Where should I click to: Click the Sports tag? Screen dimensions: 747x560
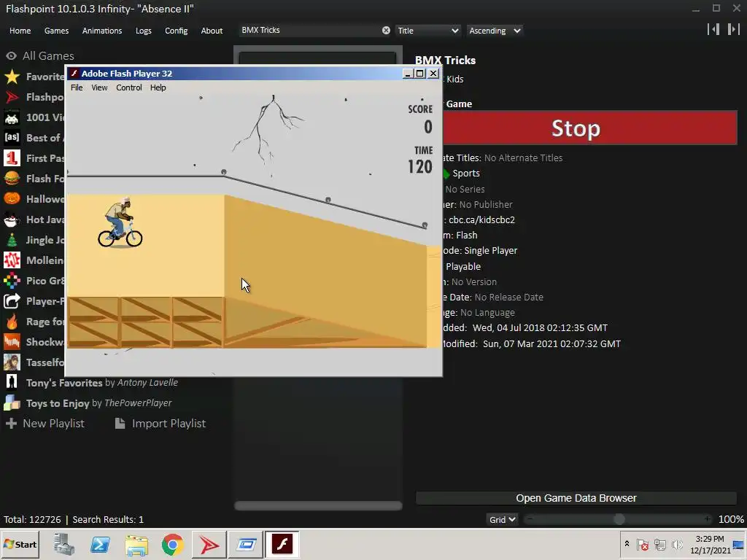[466, 174]
